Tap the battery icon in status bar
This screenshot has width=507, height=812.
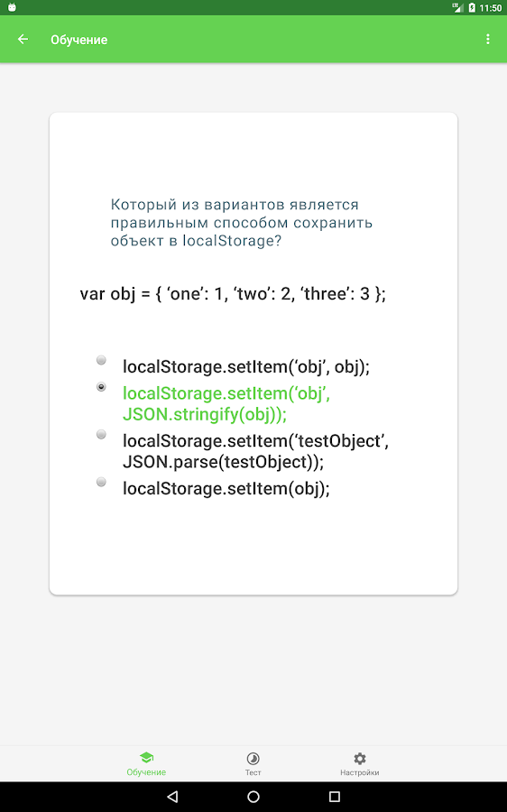pos(472,8)
